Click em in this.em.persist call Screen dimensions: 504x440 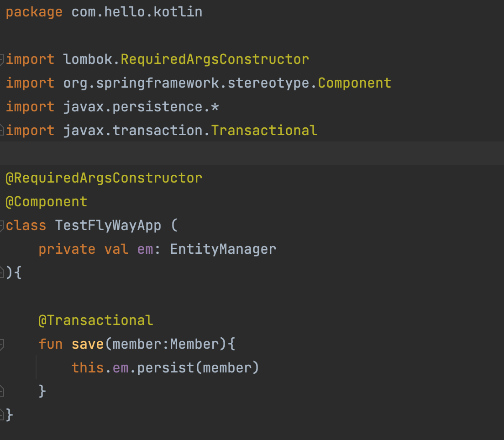(121, 368)
